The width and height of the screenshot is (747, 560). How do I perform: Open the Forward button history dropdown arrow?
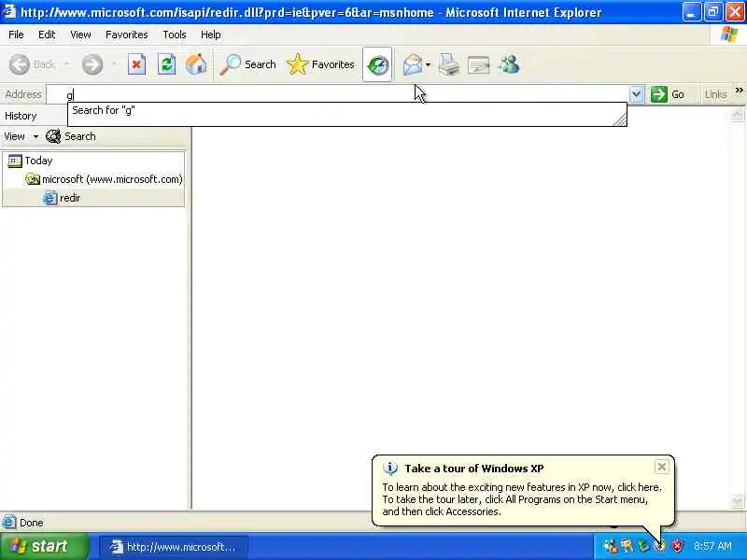click(114, 64)
